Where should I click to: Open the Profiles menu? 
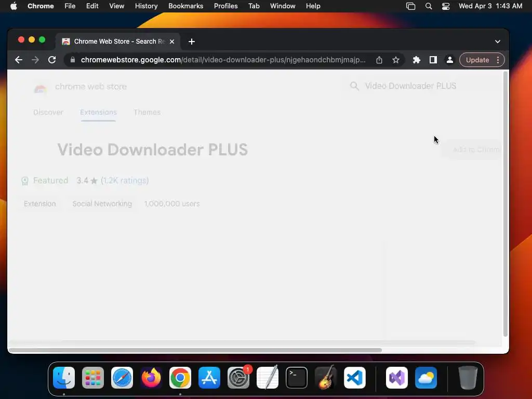225,6
